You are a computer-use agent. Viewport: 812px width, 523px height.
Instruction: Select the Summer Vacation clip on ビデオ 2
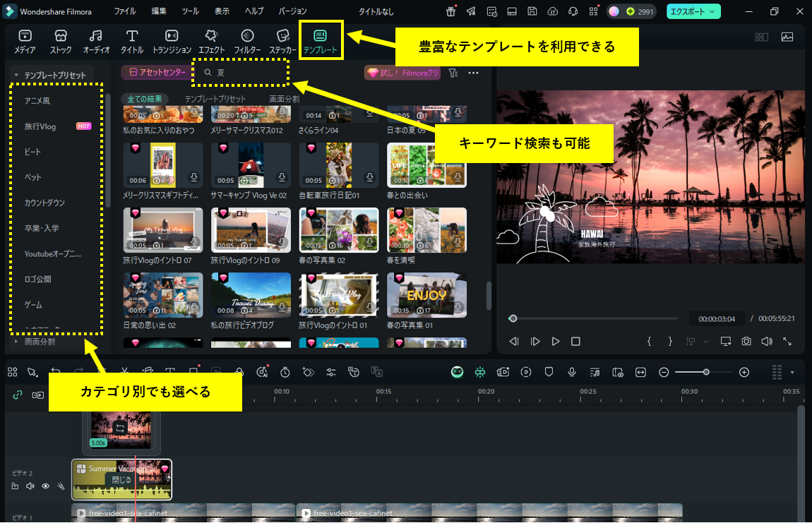click(x=121, y=479)
